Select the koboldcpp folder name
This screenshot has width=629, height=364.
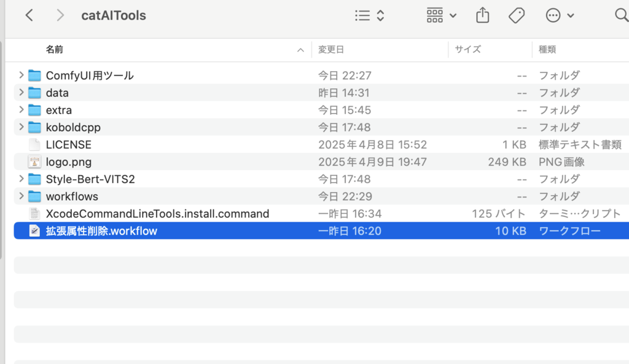coord(73,128)
